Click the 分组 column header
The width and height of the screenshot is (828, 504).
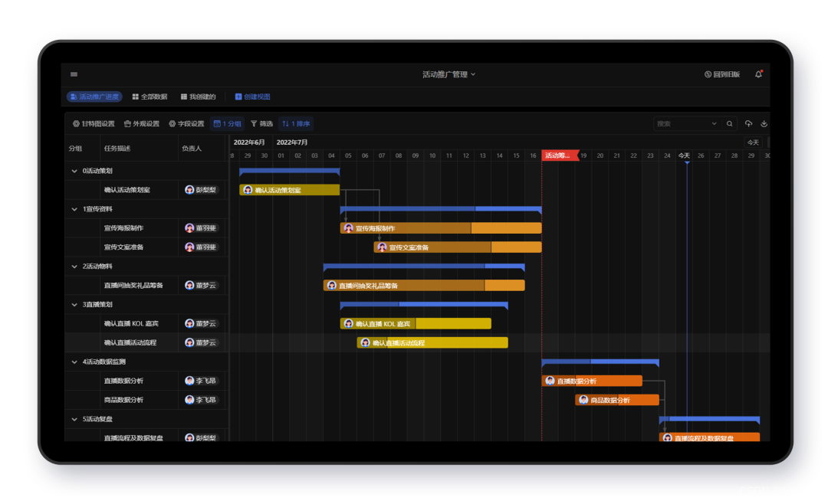[x=75, y=149]
